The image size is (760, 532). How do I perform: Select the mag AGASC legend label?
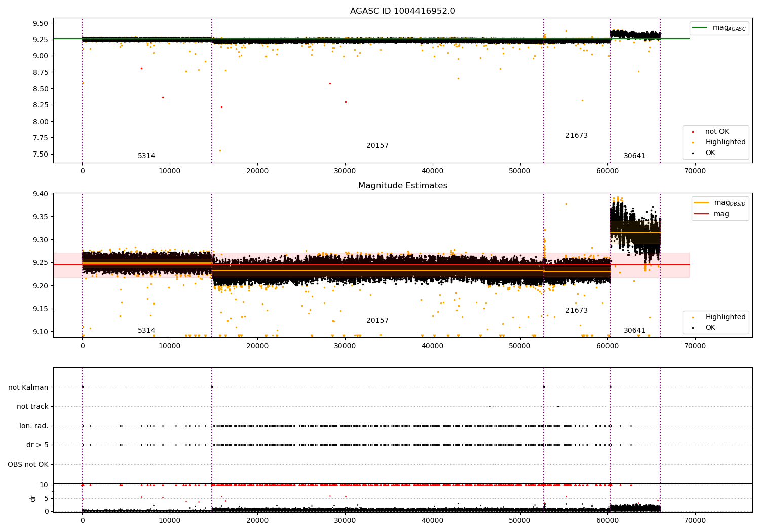[729, 28]
